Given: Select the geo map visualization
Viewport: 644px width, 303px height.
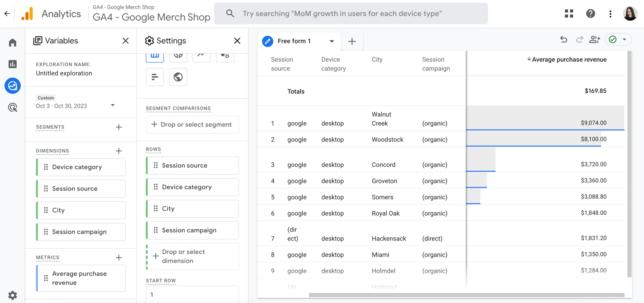Looking at the screenshot, I should pos(178,77).
